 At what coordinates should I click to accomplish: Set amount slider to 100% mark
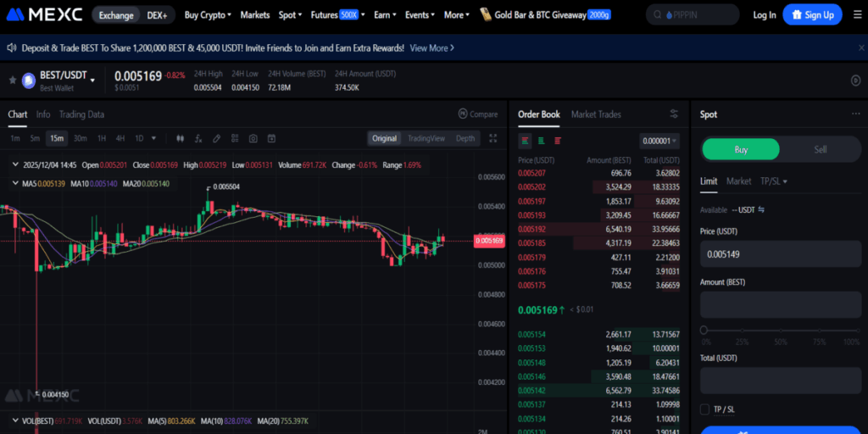858,331
